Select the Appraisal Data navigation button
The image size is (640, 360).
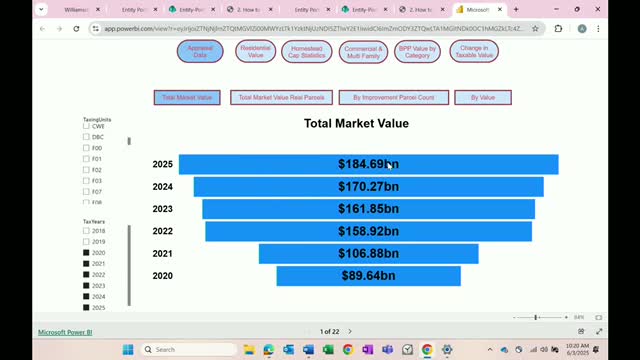(200, 51)
